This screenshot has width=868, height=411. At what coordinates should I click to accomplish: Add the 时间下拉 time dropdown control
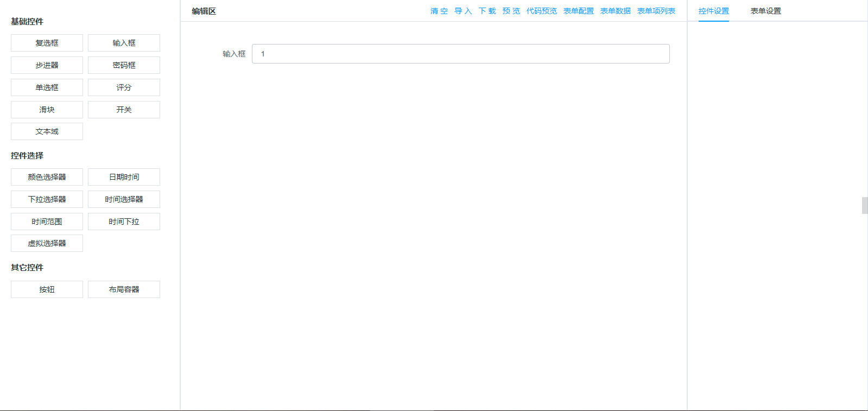[124, 222]
